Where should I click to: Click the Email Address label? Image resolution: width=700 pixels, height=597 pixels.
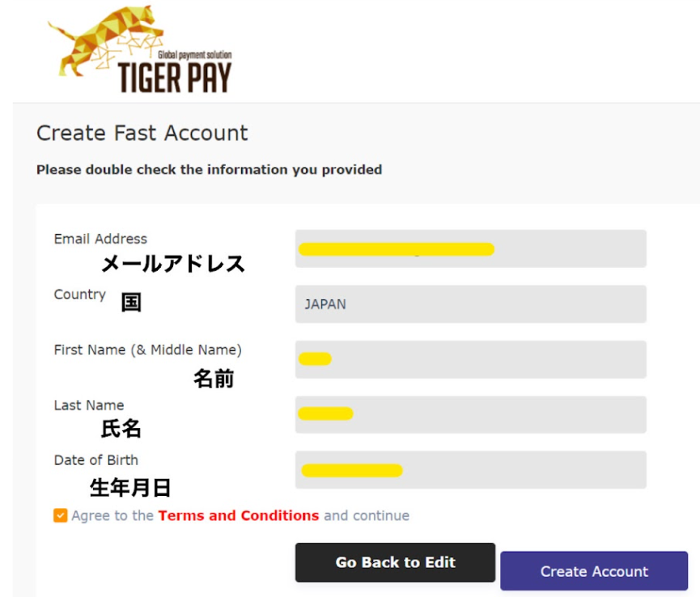pyautogui.click(x=100, y=239)
